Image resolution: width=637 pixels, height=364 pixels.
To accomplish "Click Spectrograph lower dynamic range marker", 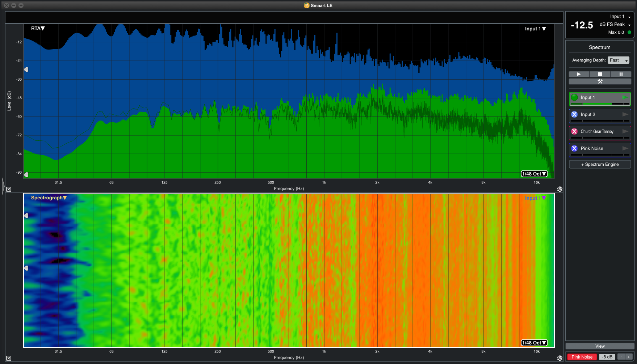I will (x=26, y=268).
